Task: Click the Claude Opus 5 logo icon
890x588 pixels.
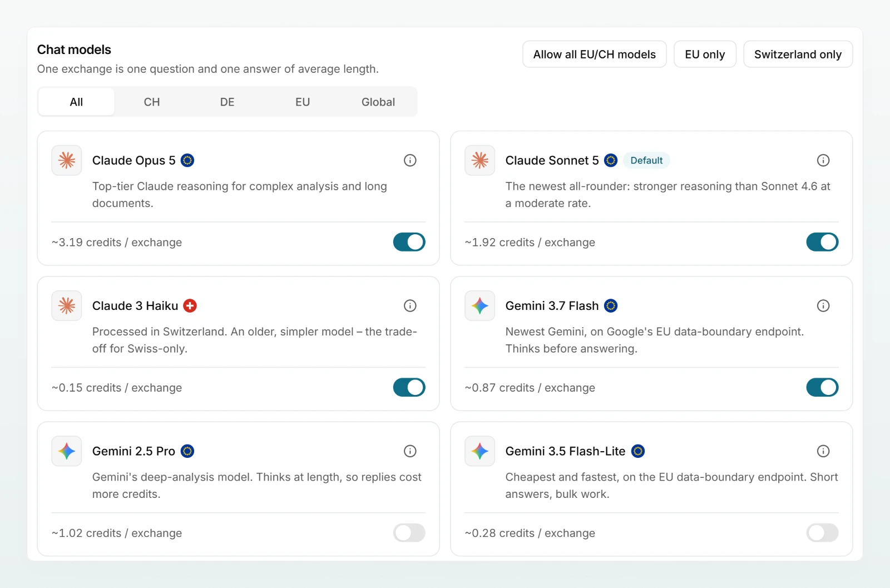Action: (67, 160)
